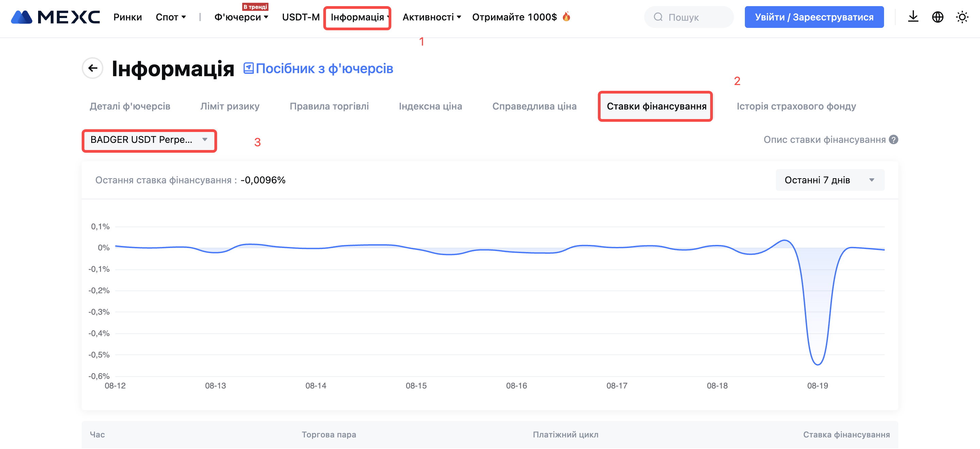
Task: Click the search magnifier icon
Action: (658, 17)
